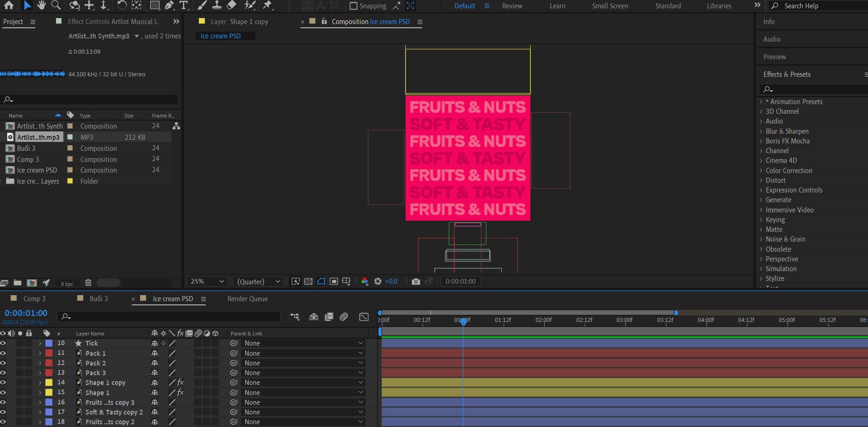Open the Preview panel
The image size is (868, 427).
click(x=775, y=57)
